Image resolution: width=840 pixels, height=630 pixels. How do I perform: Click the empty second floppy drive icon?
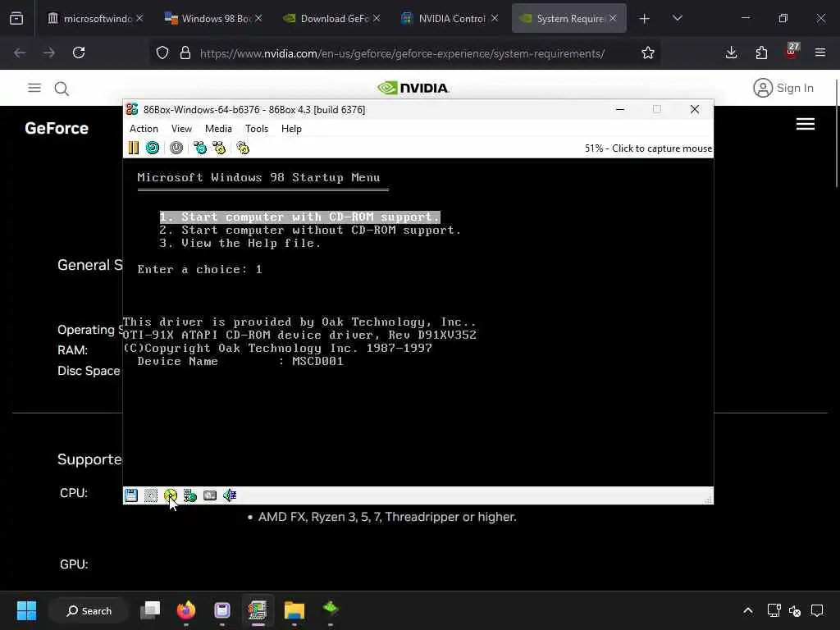pyautogui.click(x=151, y=495)
